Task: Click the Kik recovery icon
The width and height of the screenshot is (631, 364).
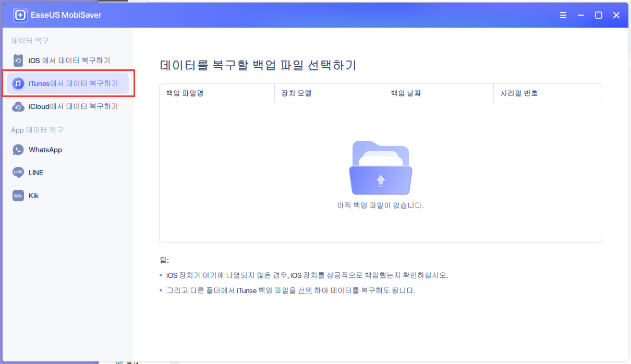Action: click(x=18, y=196)
